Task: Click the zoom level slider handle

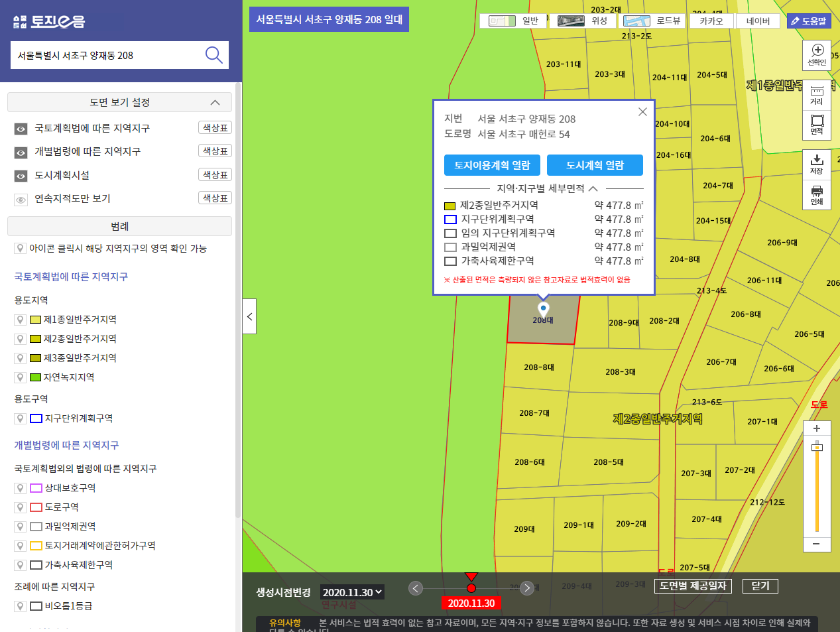Action: (817, 448)
